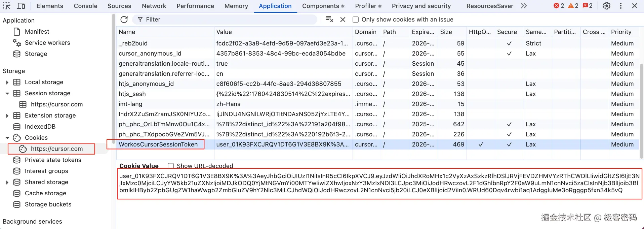Screen dimensions: 644x229
Task: Sort cookies by Value column header
Action: 283,32
